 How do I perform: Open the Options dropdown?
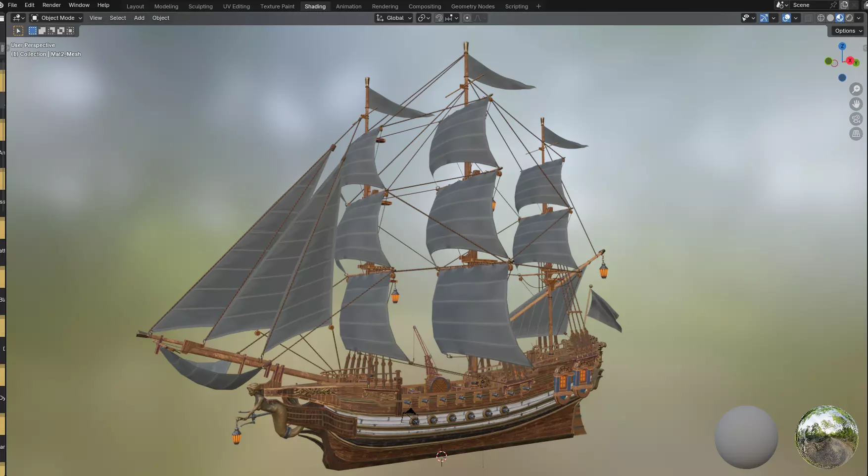848,31
